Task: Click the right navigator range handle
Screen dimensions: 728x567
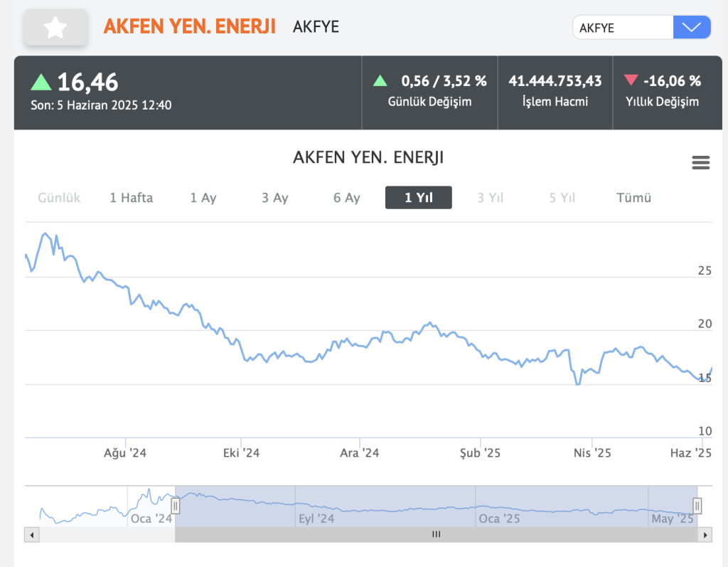Action: (x=697, y=506)
